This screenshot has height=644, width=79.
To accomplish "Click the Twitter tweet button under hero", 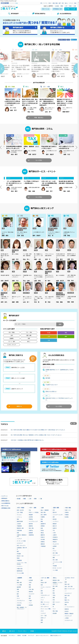I will coord(74,39).
